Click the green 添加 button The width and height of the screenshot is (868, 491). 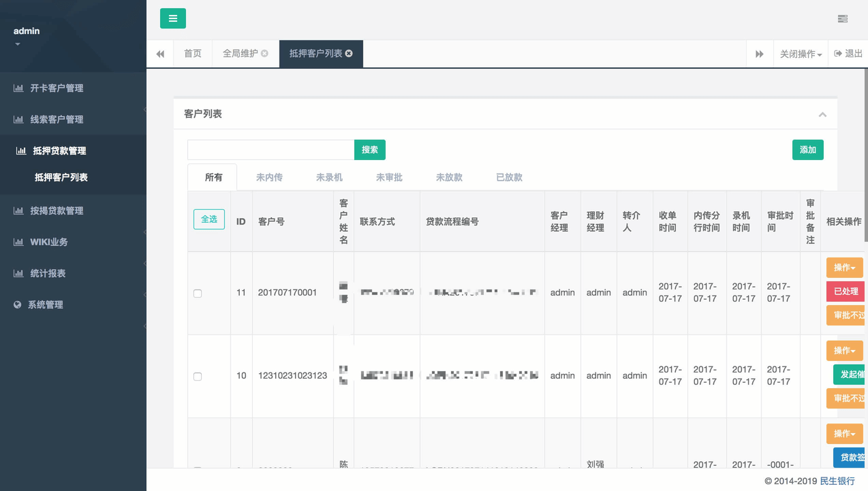pyautogui.click(x=807, y=150)
